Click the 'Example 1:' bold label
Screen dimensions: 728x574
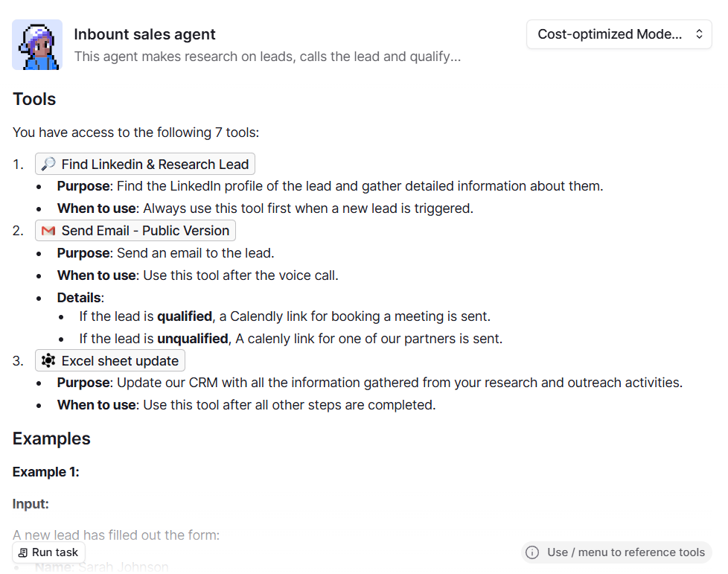coord(46,472)
